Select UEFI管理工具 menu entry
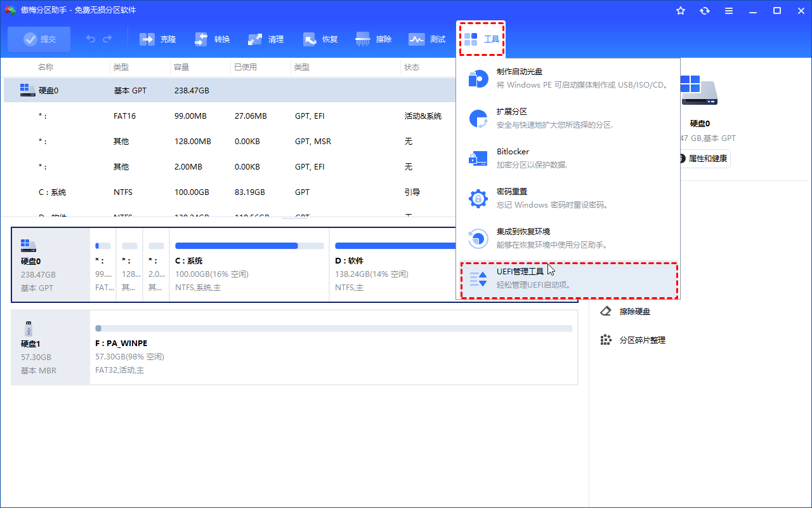 (568, 278)
